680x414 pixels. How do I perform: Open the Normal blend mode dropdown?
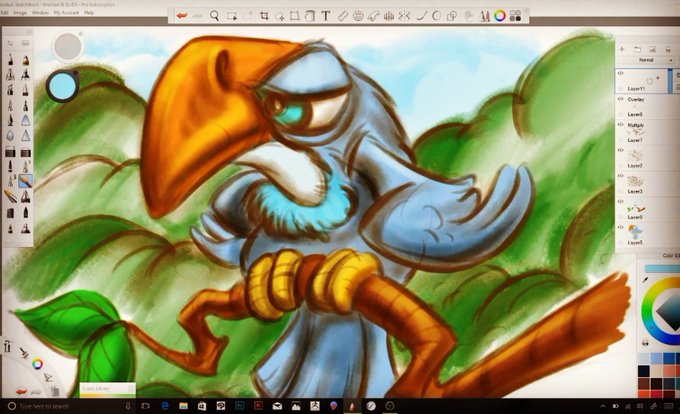click(647, 60)
